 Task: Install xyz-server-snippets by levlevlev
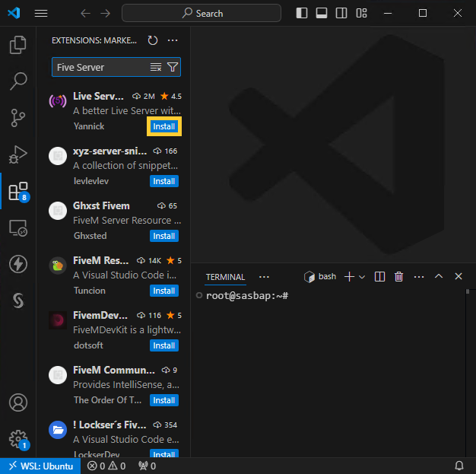pos(164,181)
